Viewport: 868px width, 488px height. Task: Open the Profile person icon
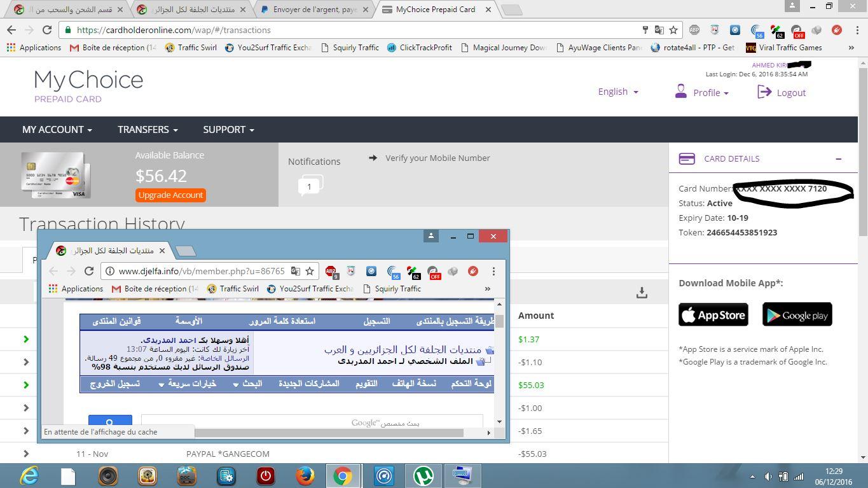click(x=680, y=92)
